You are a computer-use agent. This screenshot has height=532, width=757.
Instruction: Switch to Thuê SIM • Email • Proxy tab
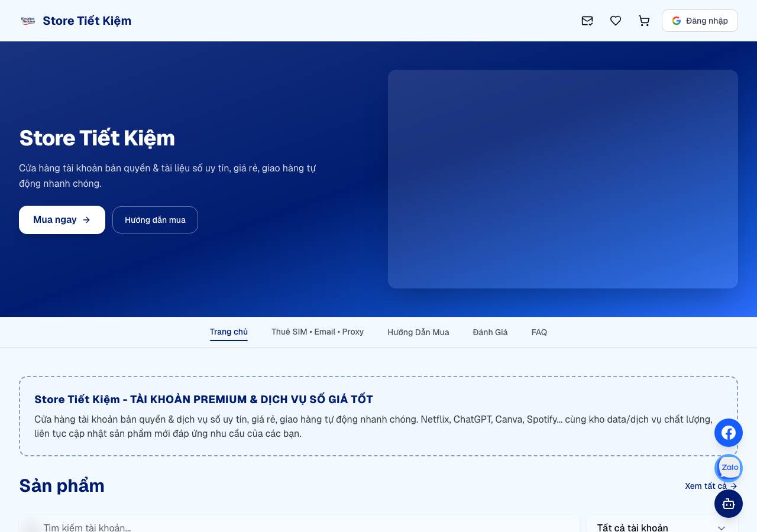click(318, 332)
